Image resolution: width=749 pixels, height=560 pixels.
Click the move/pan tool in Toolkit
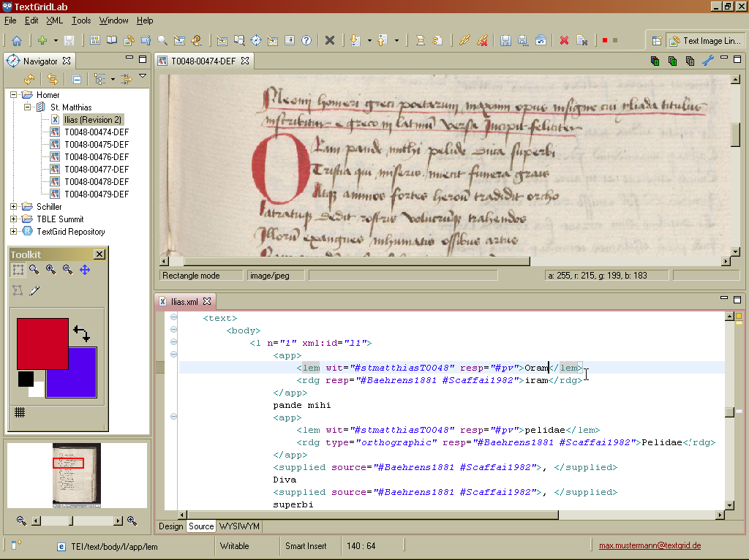click(x=85, y=270)
